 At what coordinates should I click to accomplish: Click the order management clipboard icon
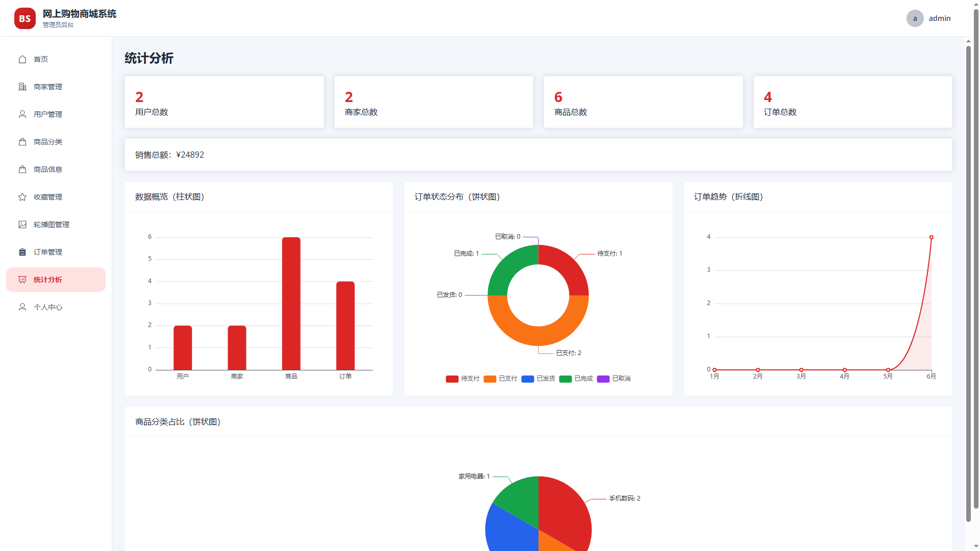22,252
